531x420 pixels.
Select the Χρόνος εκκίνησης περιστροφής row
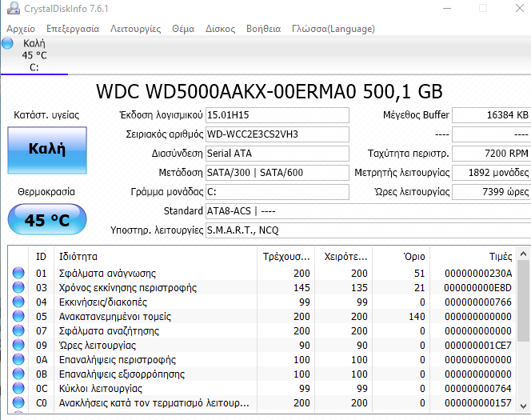pos(262,287)
